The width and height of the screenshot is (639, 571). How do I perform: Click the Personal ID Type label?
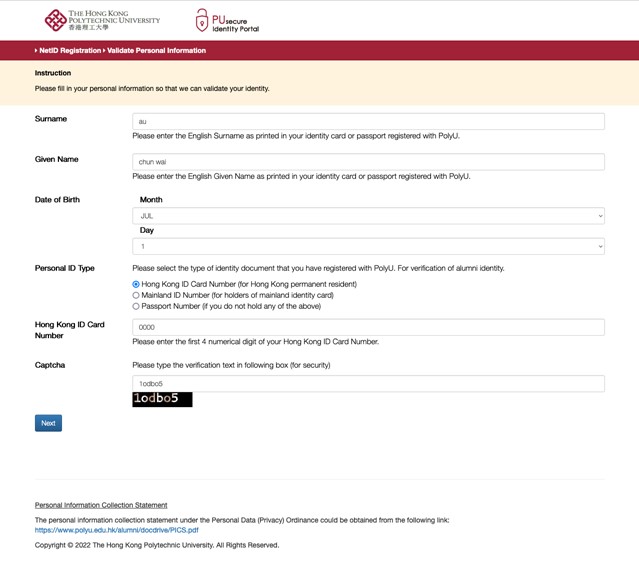pos(65,268)
